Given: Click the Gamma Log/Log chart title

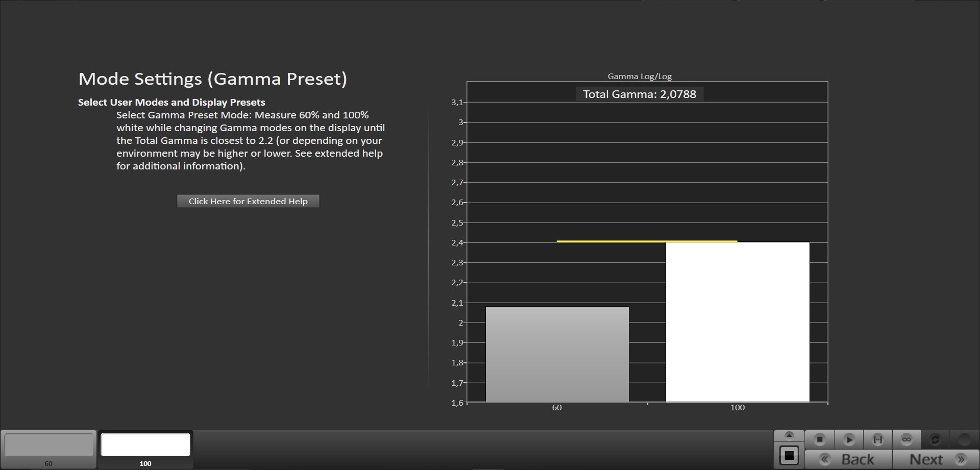Looking at the screenshot, I should pos(639,77).
